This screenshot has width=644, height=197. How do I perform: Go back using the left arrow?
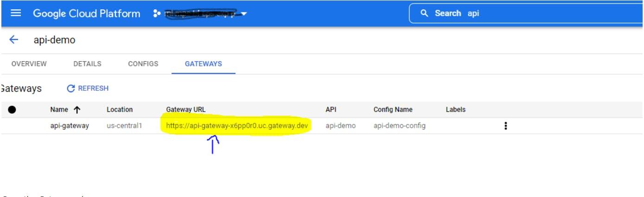(14, 40)
